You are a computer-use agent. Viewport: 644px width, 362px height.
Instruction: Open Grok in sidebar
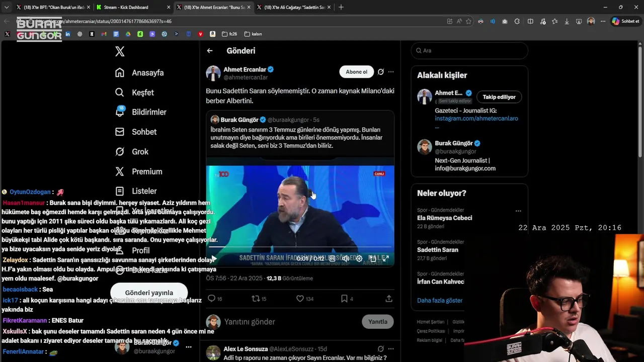click(131, 152)
